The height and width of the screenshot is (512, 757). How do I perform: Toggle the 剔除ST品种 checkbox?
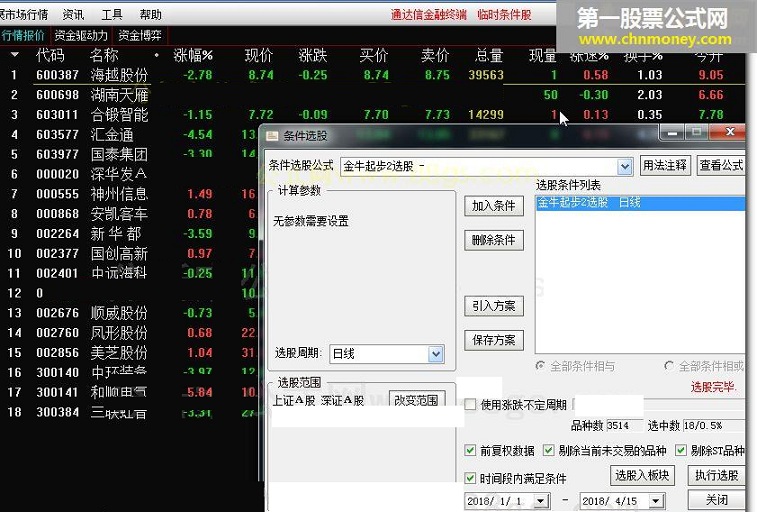click(681, 450)
